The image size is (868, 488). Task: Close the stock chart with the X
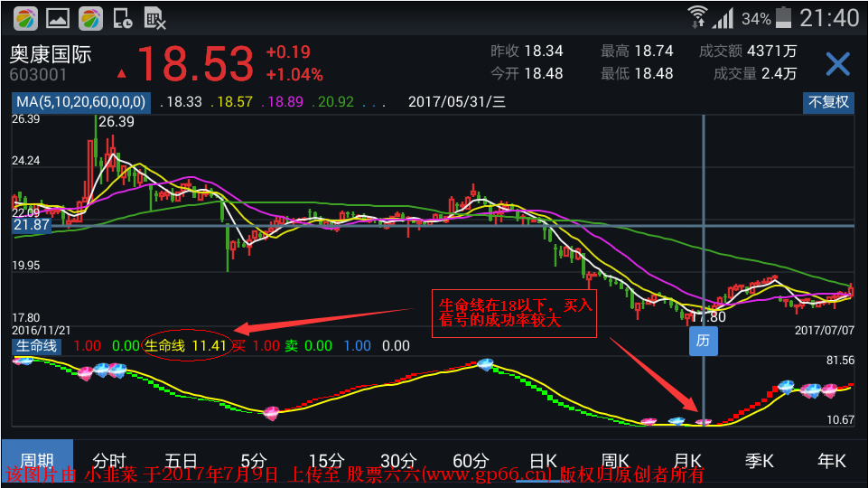(x=837, y=63)
